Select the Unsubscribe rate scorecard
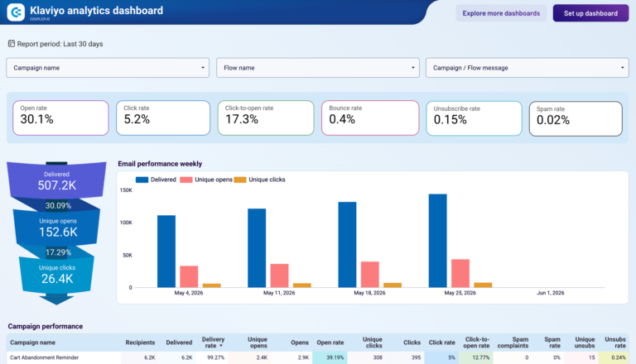This screenshot has height=364, width=636. 474,118
